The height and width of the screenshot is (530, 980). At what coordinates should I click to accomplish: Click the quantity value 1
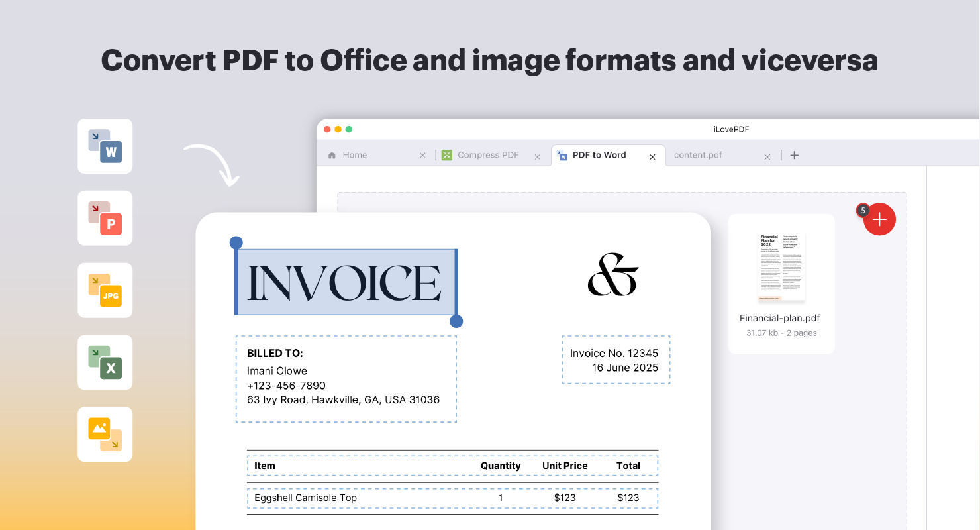pos(501,498)
